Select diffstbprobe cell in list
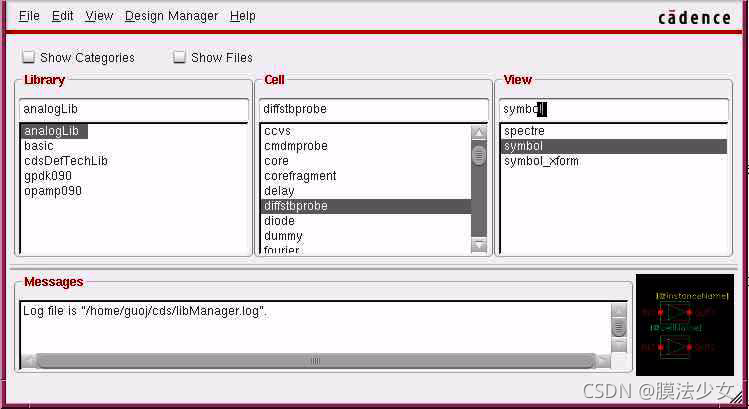This screenshot has height=409, width=749. (366, 206)
